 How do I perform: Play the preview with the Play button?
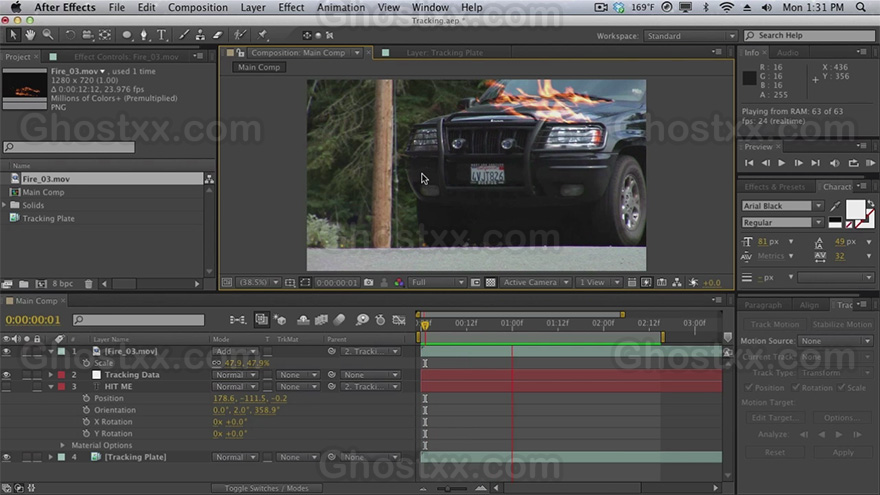(781, 163)
